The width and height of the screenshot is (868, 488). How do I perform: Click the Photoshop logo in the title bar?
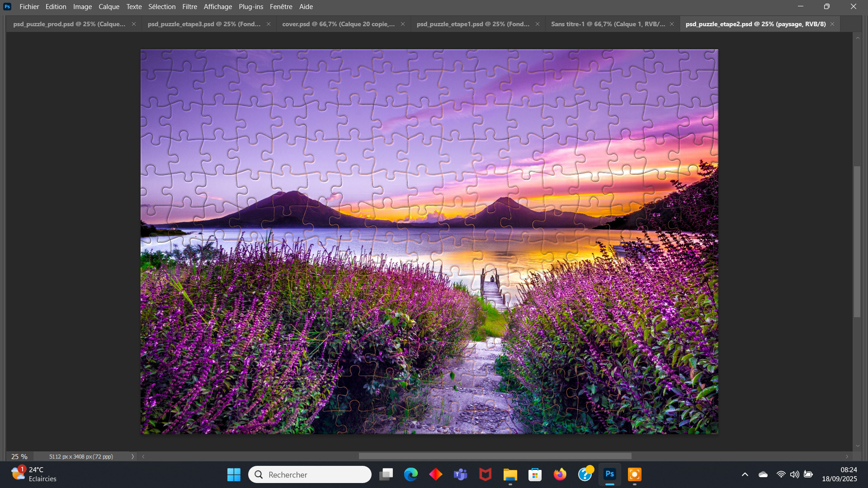tap(7, 7)
